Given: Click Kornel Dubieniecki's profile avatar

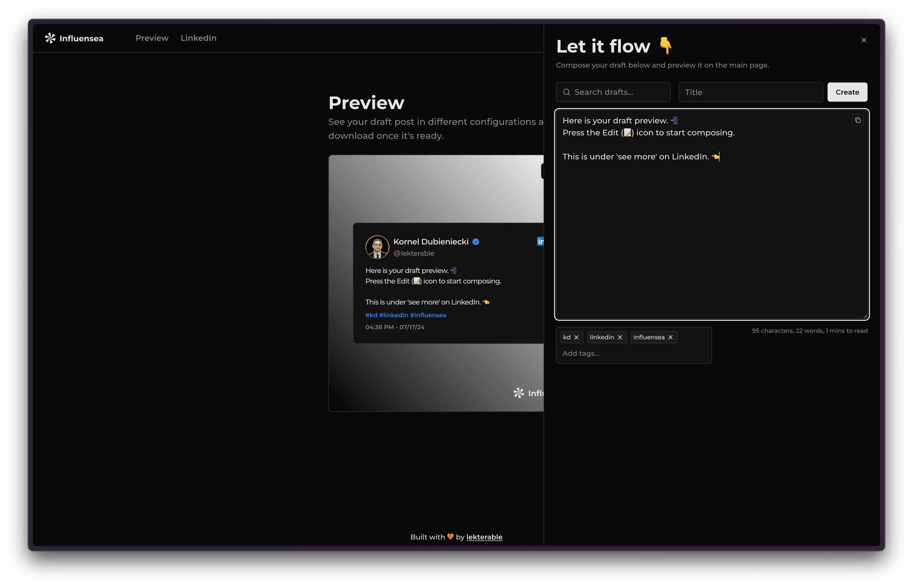Looking at the screenshot, I should (x=377, y=247).
